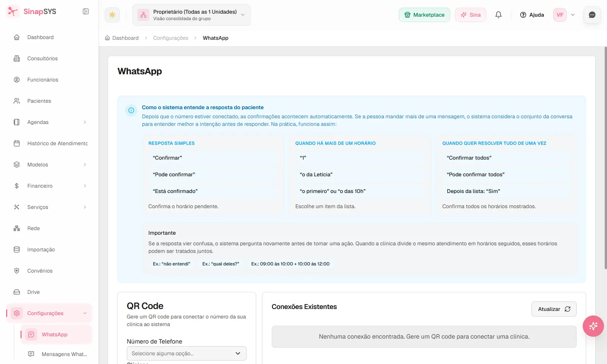Screen dimensions: 607x364
Task: Click the Ex.: "não entendi" chip
Action: pos(171,264)
